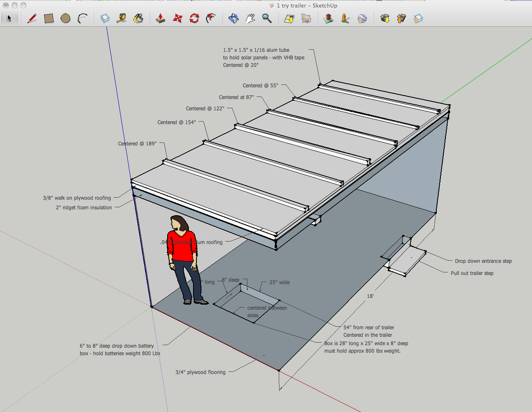The image size is (532, 412).
Task: Select the 'Centered @ 189"' label
Action: tap(137, 144)
